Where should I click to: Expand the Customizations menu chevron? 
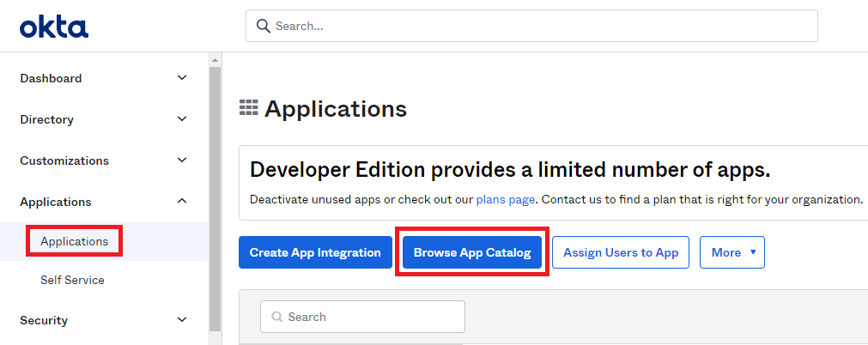point(181,160)
